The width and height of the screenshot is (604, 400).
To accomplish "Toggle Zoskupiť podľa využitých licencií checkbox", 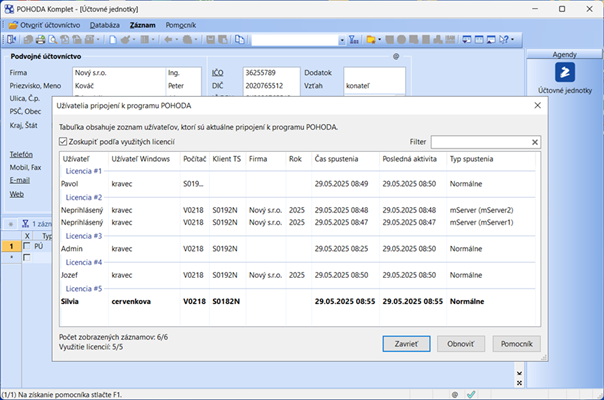I will pyautogui.click(x=63, y=142).
